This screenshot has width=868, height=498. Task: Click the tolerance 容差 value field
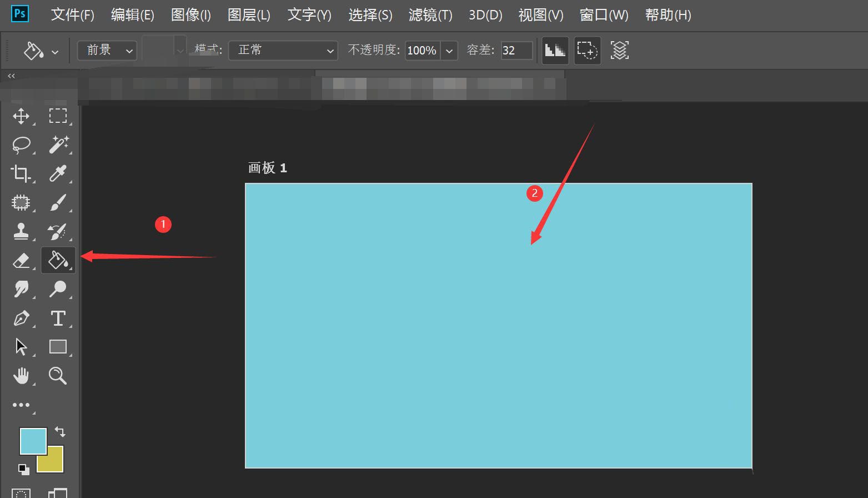click(516, 51)
